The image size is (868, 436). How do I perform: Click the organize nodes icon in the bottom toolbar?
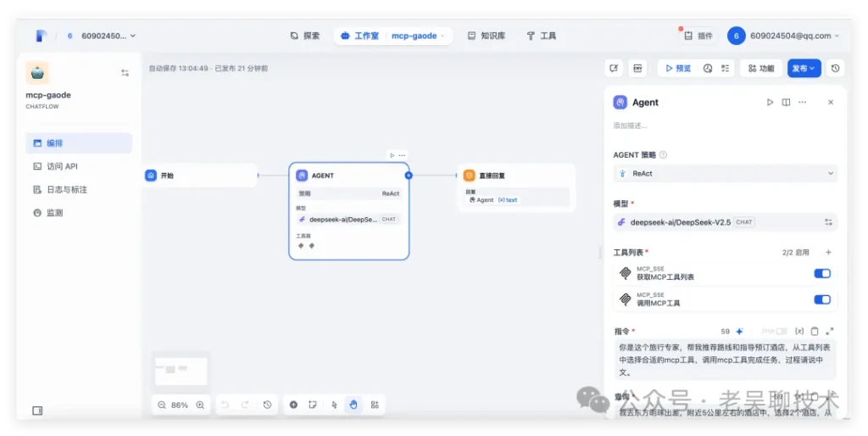(374, 405)
